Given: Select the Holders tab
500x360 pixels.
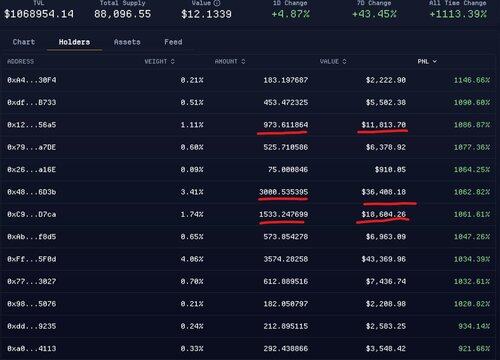Looking at the screenshot, I should 74,42.
